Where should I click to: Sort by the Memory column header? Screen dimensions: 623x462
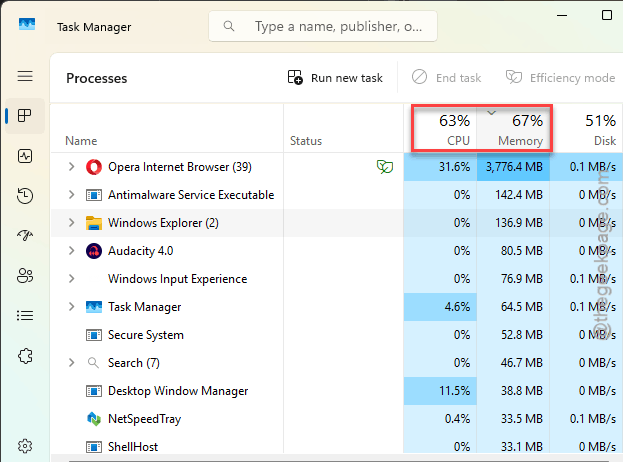[x=513, y=128]
